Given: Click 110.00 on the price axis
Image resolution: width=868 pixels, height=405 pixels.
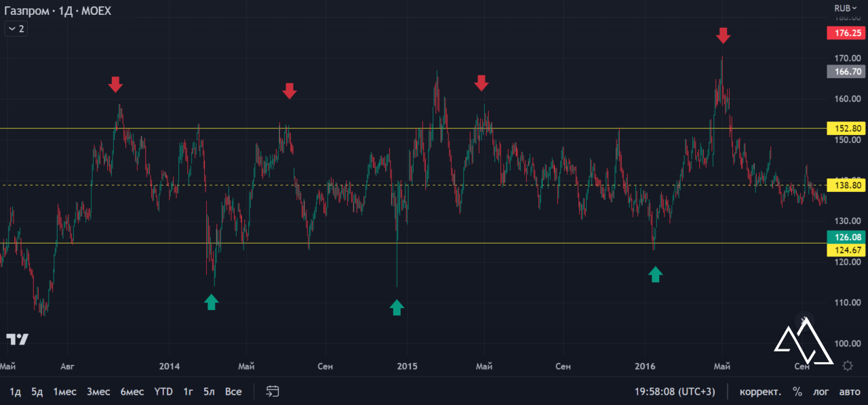Looking at the screenshot, I should (846, 303).
